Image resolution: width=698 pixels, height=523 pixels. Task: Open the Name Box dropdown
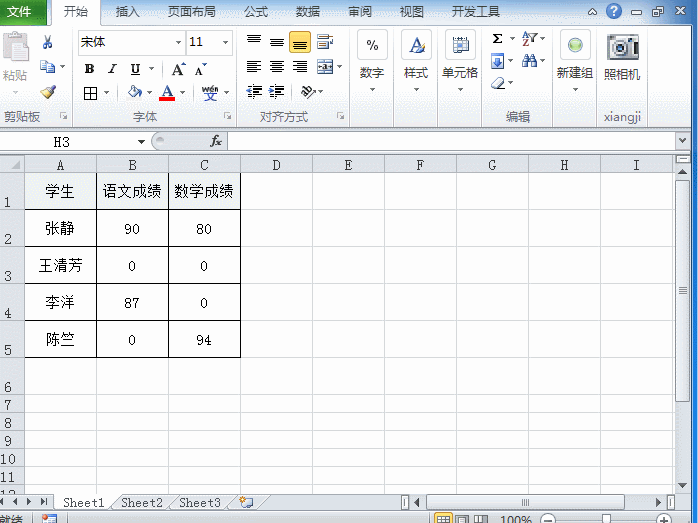[141, 142]
